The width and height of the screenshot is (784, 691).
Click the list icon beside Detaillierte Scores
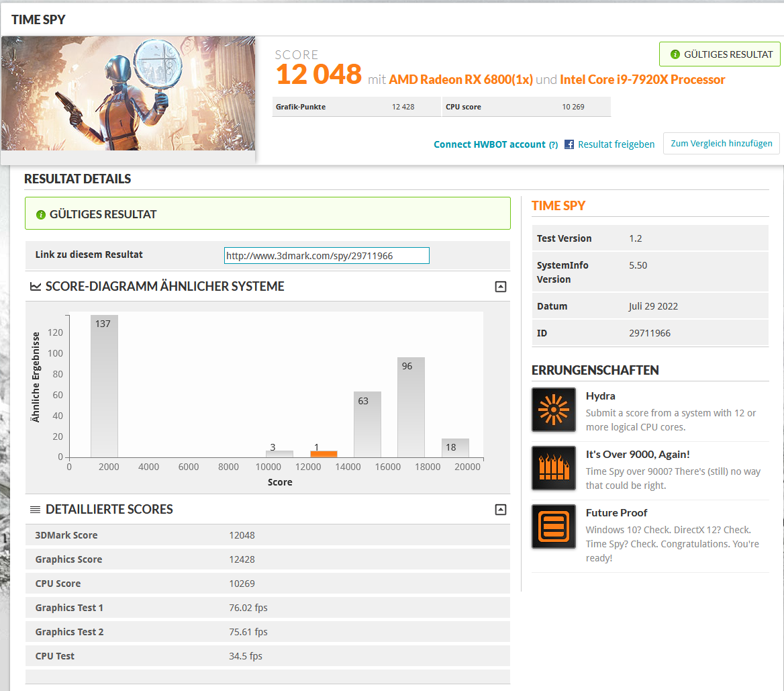pos(35,510)
